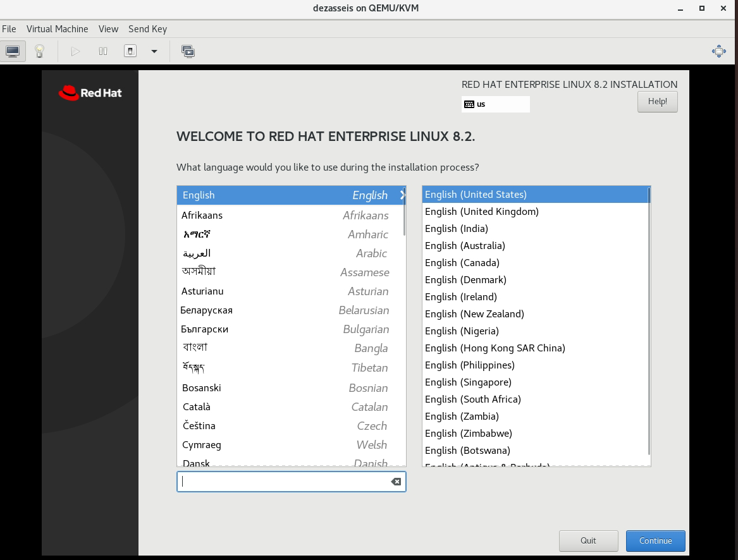Open the View menu

pyautogui.click(x=108, y=28)
